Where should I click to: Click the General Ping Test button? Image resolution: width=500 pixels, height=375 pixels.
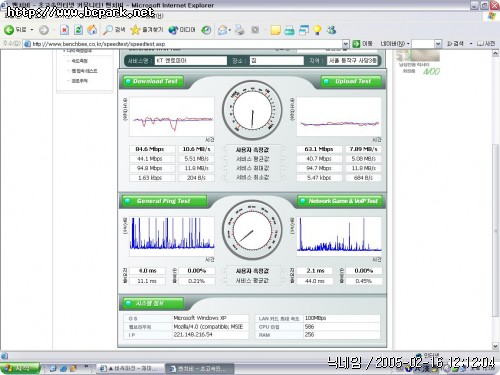tap(164, 201)
